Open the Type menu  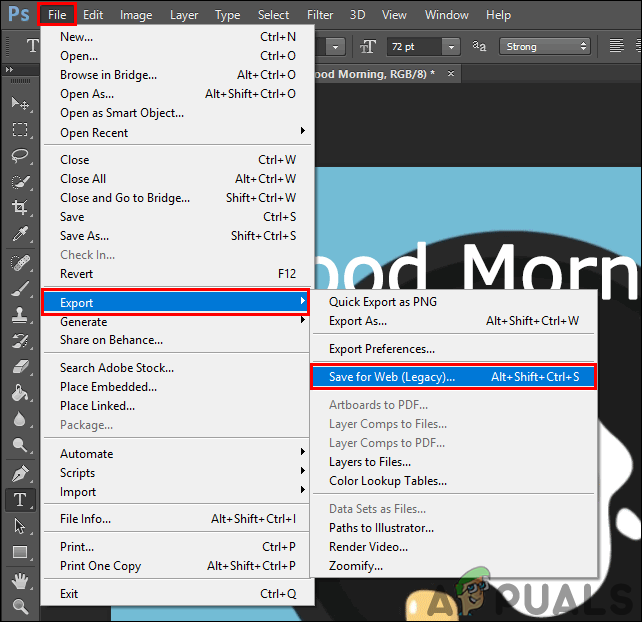coord(228,15)
